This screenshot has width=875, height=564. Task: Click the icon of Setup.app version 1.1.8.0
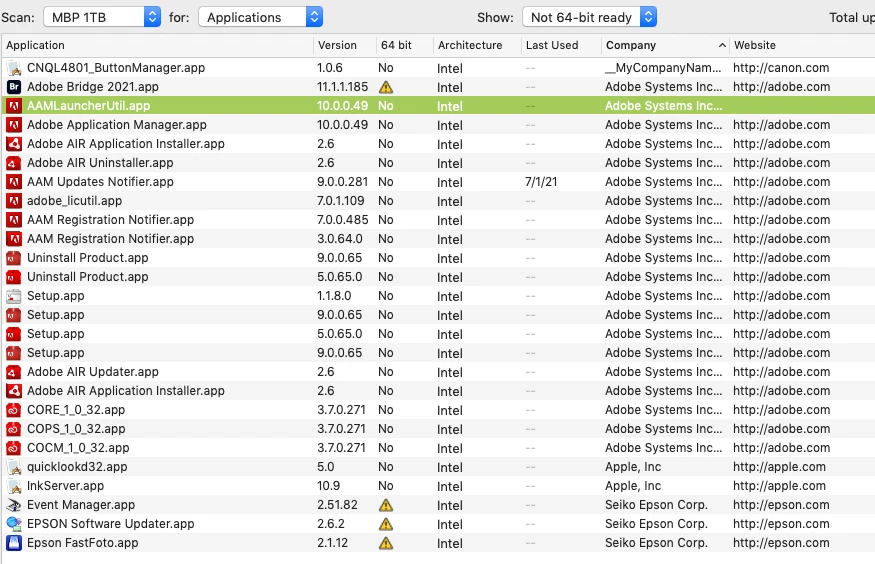(x=14, y=296)
